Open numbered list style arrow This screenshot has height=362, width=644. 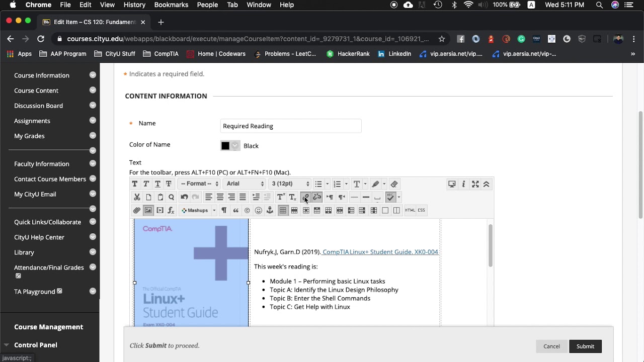346,184
